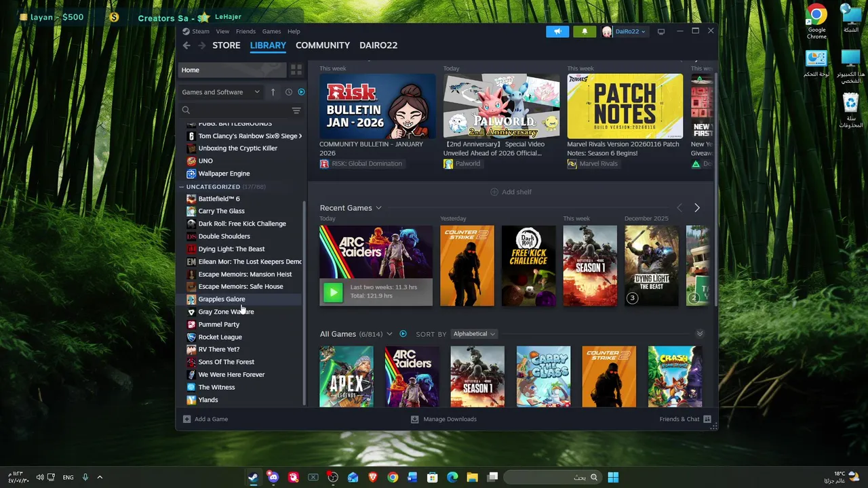The image size is (868, 488).
Task: Toggle ready-to-play filter beside All Games
Action: (x=403, y=334)
